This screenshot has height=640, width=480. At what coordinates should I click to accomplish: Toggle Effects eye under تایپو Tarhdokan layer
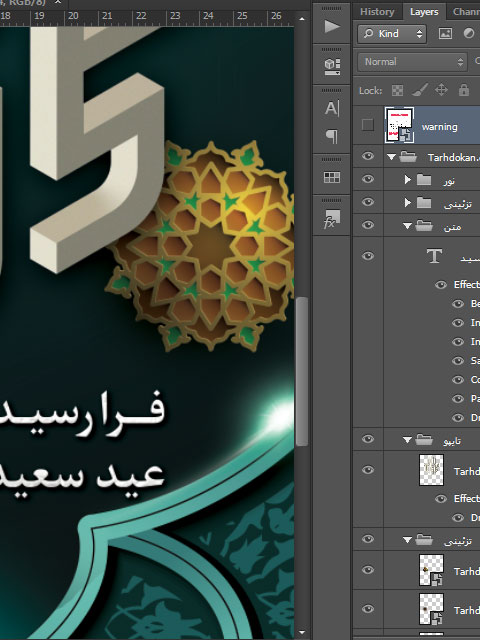[x=441, y=499]
